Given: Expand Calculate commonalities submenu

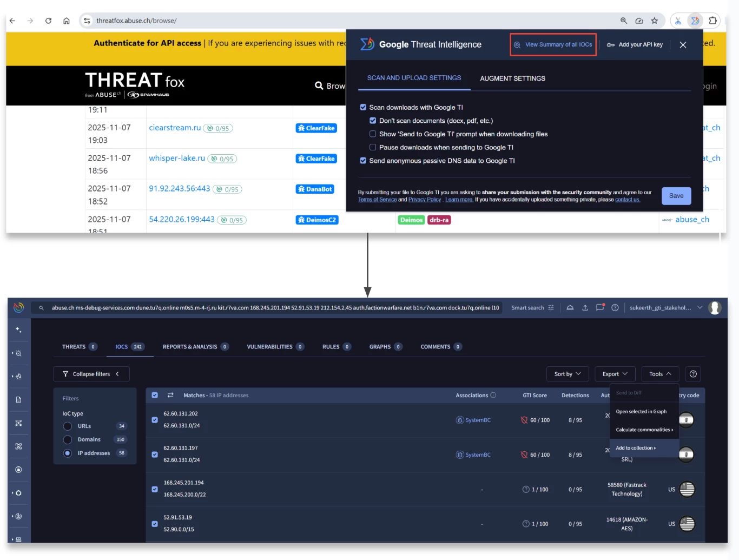Looking at the screenshot, I should [x=644, y=430].
